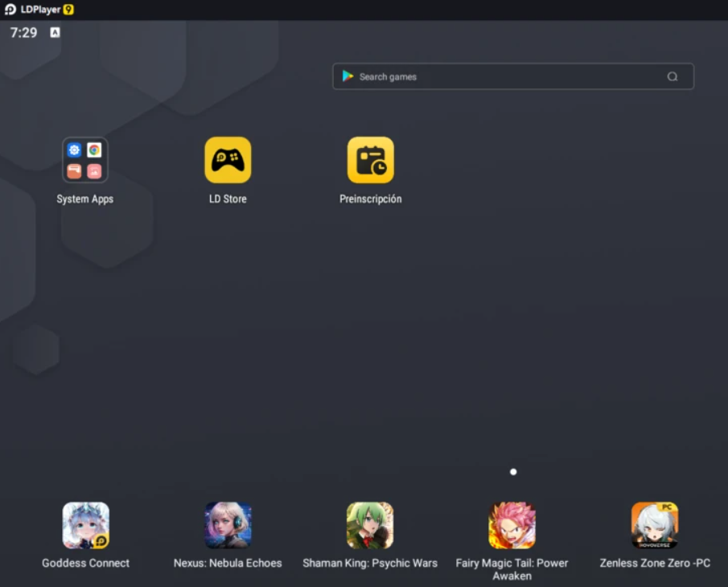Click the "Preinscripción" label text
728x587 pixels.
coord(371,199)
